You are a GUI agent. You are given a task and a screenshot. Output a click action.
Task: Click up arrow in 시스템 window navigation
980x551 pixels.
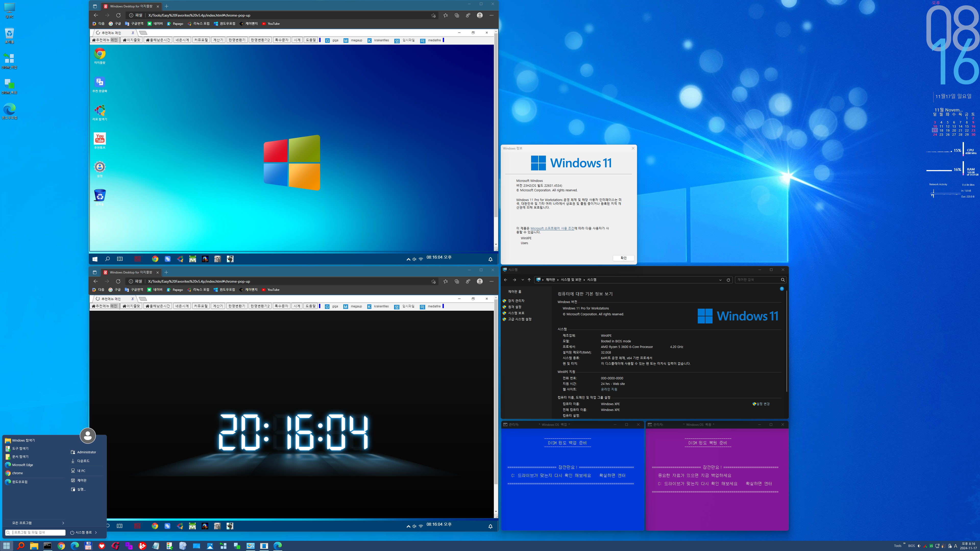[x=529, y=280]
